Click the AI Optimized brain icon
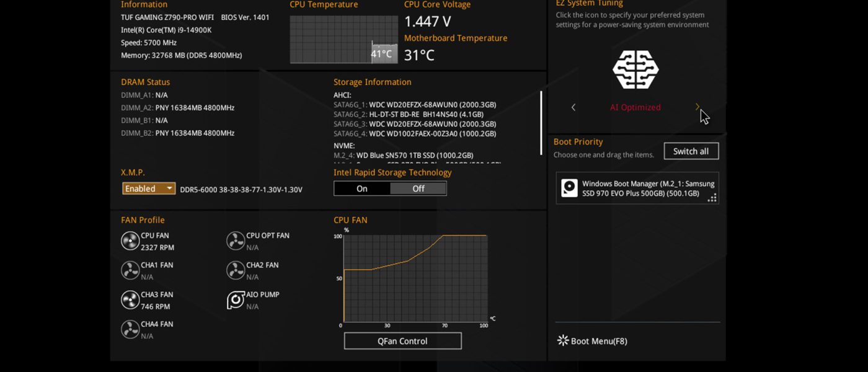Viewport: 868px width, 372px height. pos(635,69)
